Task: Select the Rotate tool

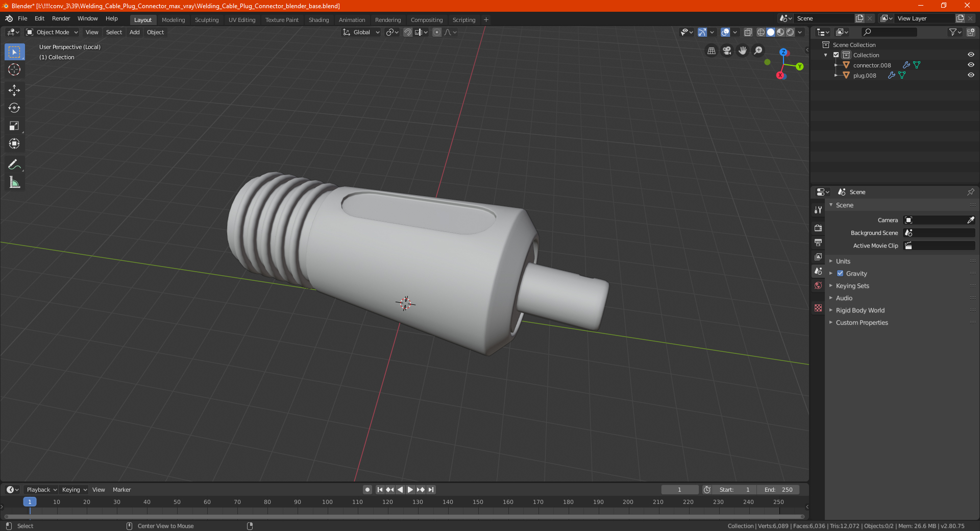Action: pos(14,108)
